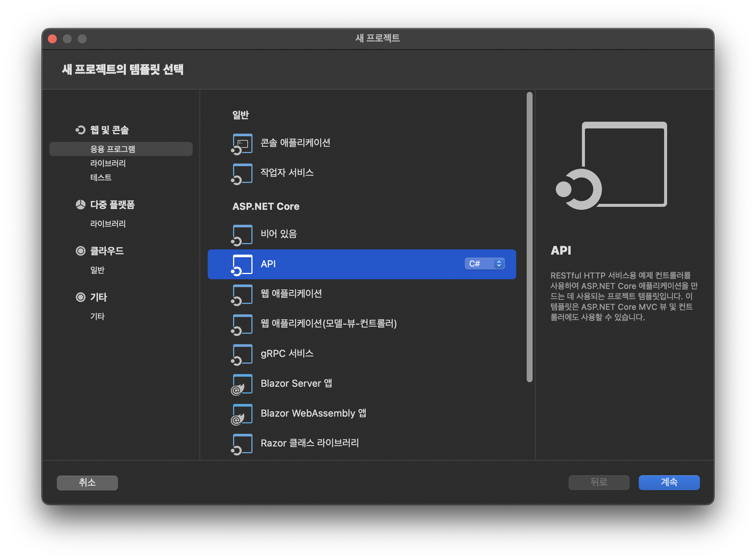Click the API template icon
Image resolution: width=756 pixels, height=560 pixels.
tap(242, 265)
